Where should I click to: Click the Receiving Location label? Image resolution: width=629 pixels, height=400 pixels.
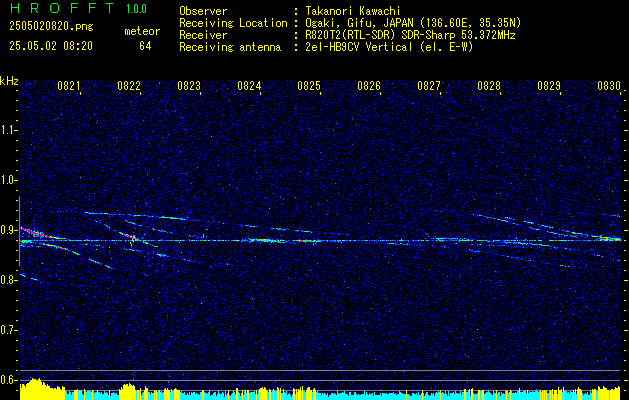click(233, 23)
